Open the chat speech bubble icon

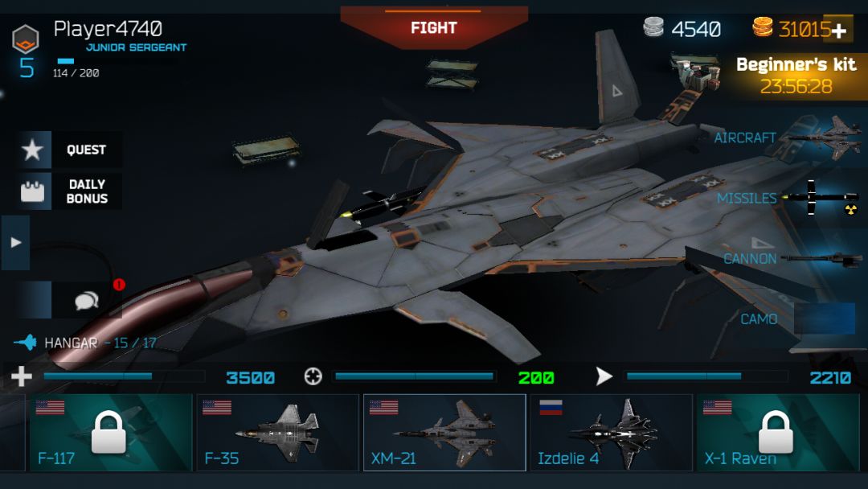click(87, 301)
